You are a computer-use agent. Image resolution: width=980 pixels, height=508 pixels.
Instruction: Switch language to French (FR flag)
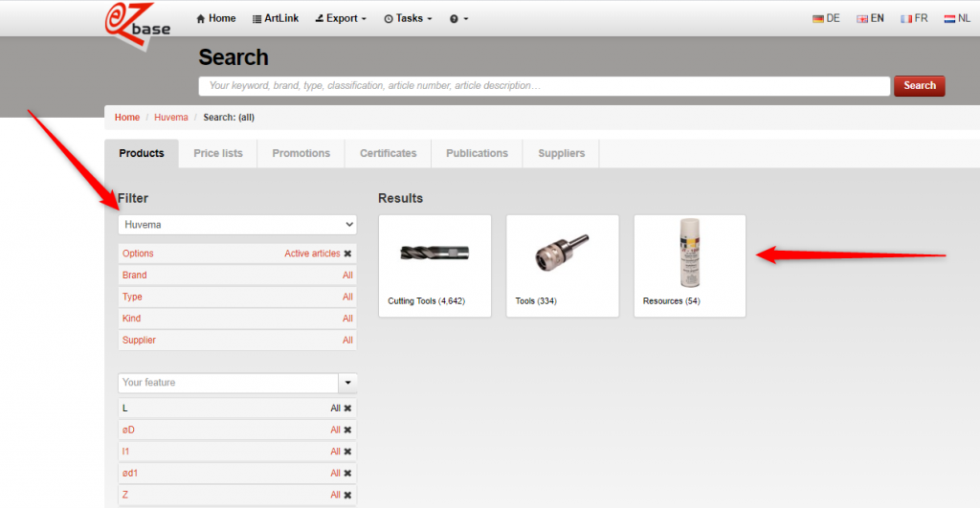coord(914,18)
